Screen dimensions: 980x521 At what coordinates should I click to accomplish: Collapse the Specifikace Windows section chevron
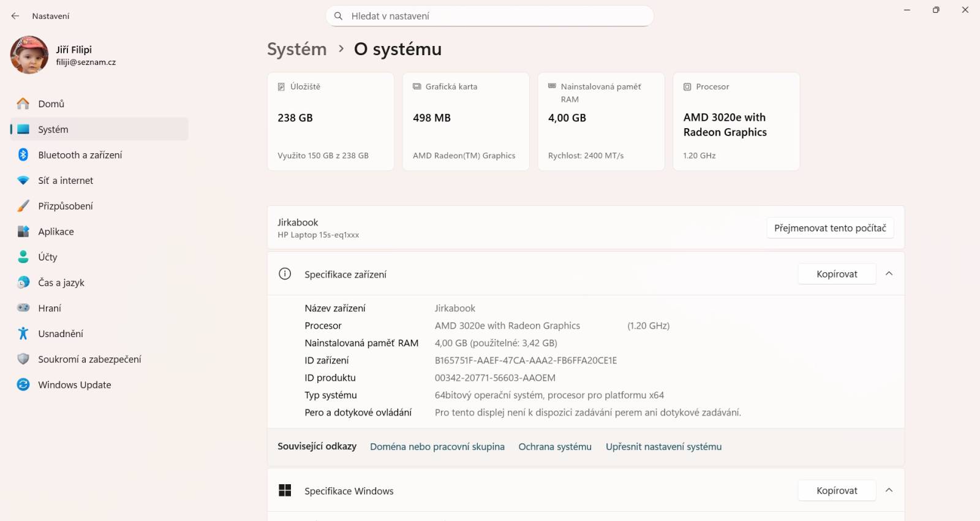pyautogui.click(x=889, y=490)
